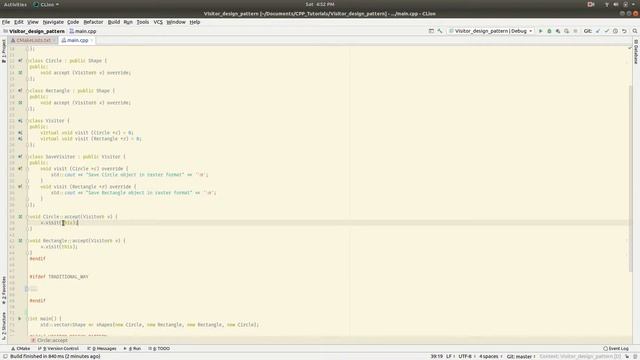Open the VCS menu
Image resolution: width=640 pixels, height=360 pixels.
pyautogui.click(x=158, y=22)
